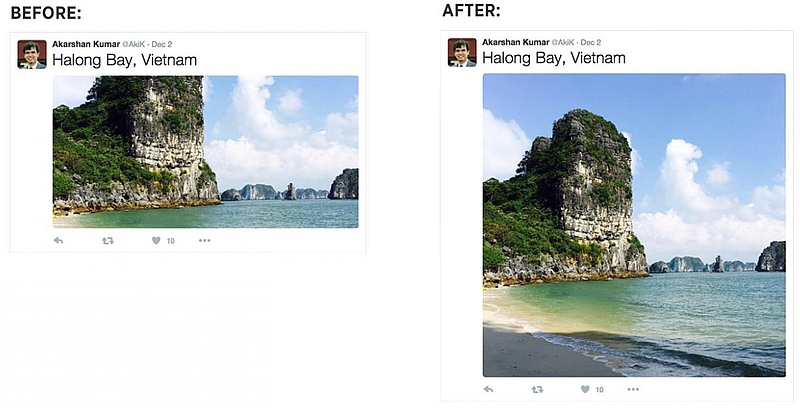Open the Dec 2 timestamp in the AFTER tweet

591,43
